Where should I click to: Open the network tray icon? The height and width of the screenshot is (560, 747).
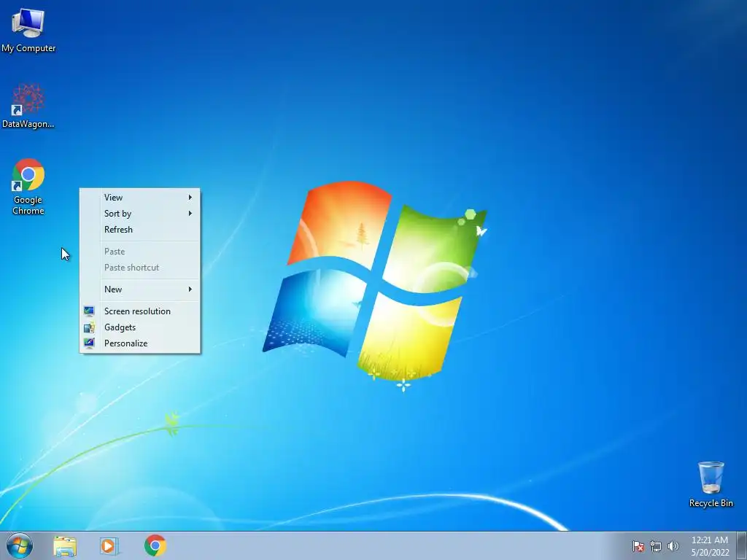(656, 546)
